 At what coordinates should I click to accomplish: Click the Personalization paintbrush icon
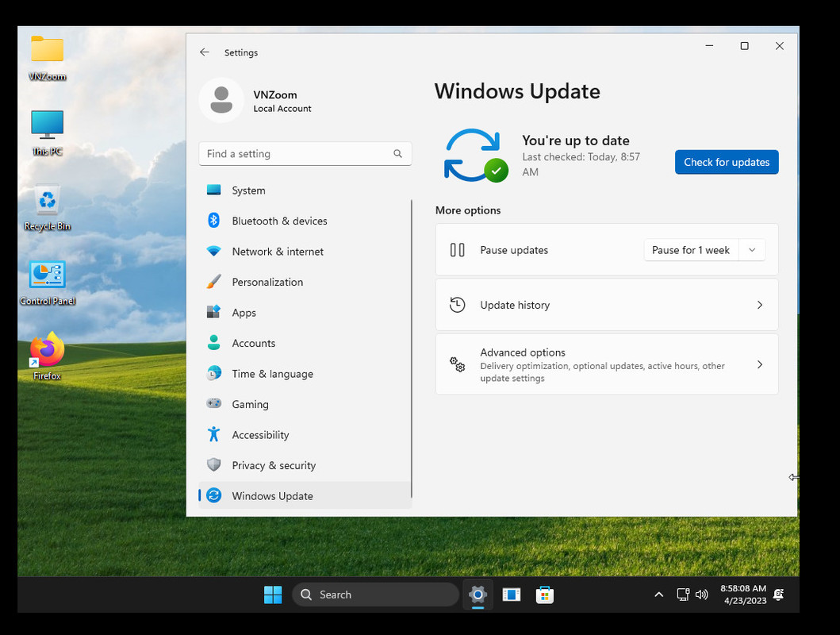pos(213,281)
